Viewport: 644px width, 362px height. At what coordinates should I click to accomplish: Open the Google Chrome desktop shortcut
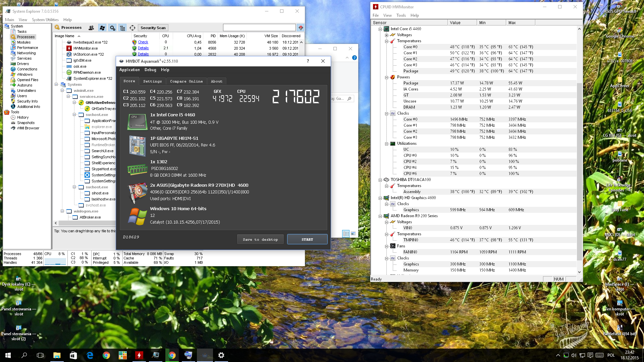(x=620, y=33)
